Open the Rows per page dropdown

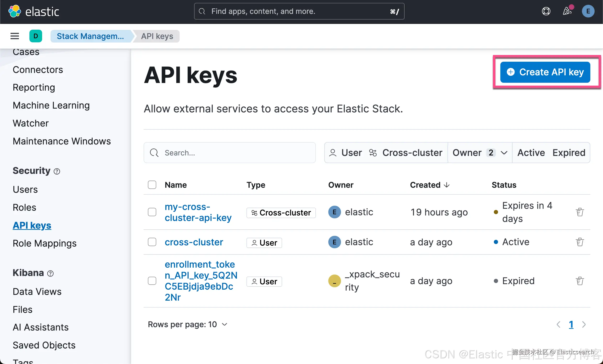pyautogui.click(x=188, y=324)
